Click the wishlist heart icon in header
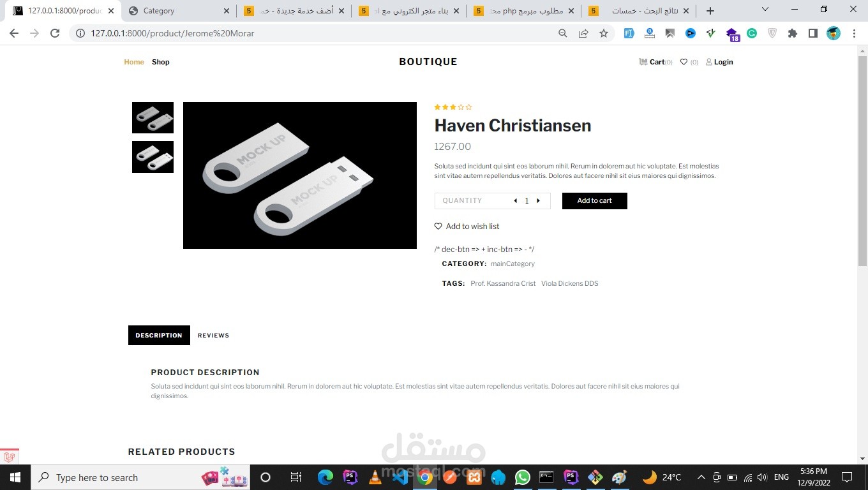 [x=684, y=62]
